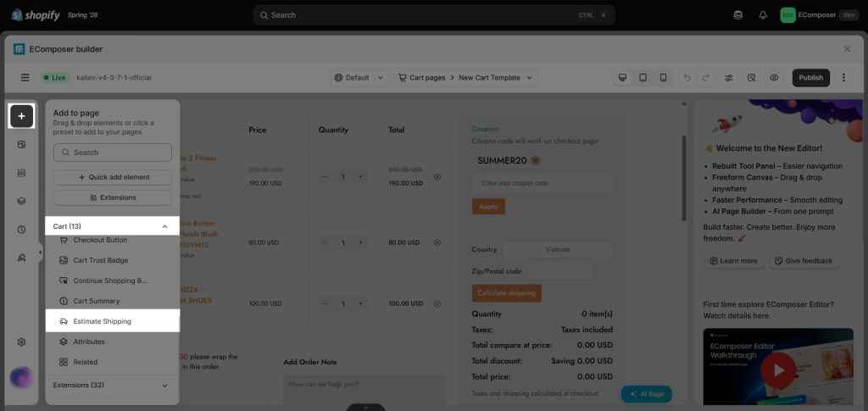The image size is (868, 411).
Task: Click the Zip/Postal code field
Action: 560,271
